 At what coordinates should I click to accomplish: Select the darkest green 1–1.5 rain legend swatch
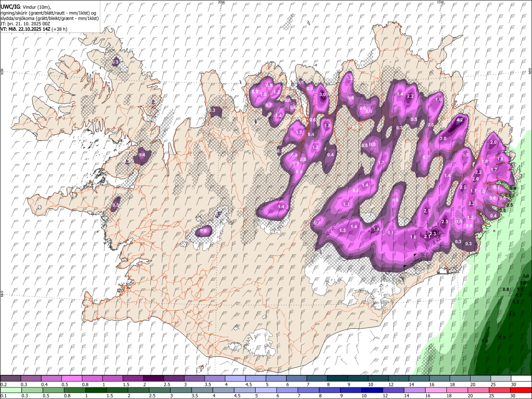[x=96, y=390]
